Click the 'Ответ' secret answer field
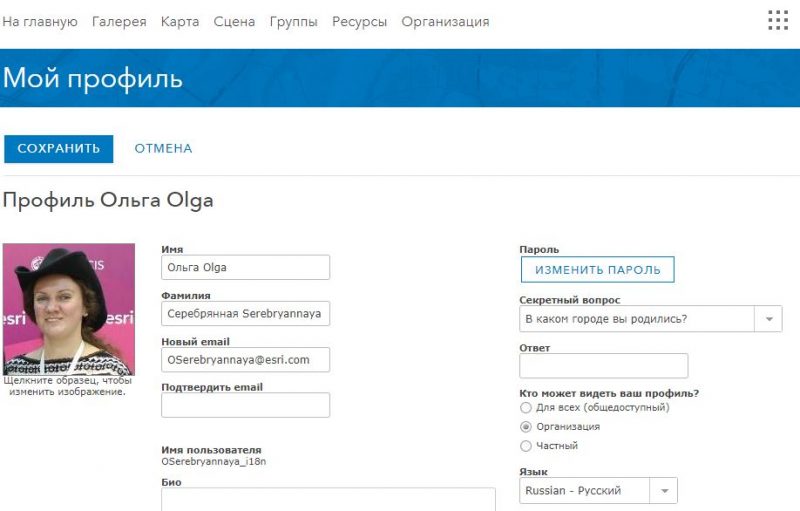Image resolution: width=800 pixels, height=511 pixels. click(604, 366)
